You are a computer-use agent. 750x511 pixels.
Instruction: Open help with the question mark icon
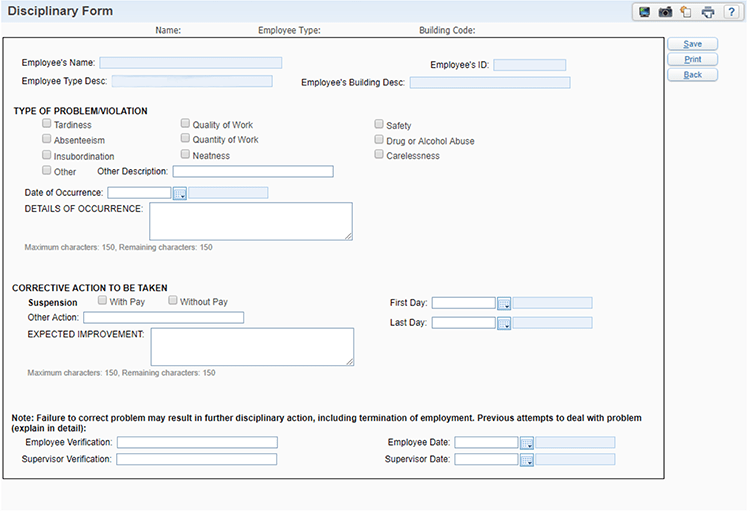(x=731, y=12)
